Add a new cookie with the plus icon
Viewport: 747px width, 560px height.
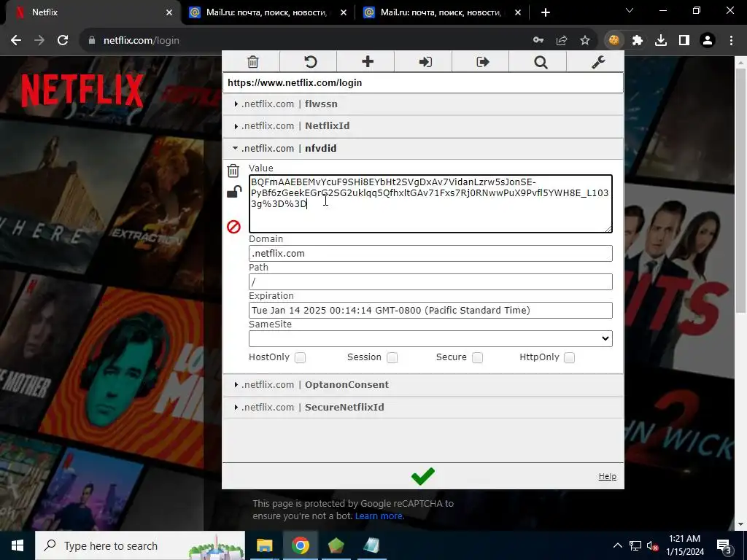coord(368,61)
